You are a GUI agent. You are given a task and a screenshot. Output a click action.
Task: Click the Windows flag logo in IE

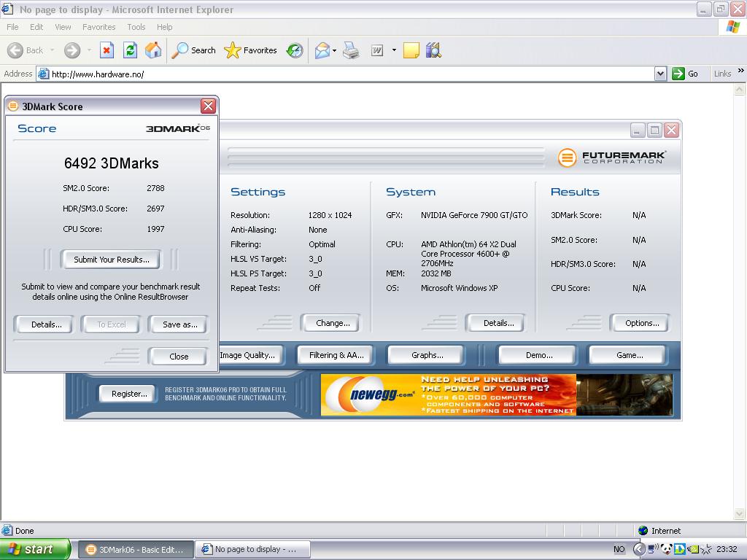pyautogui.click(x=733, y=27)
